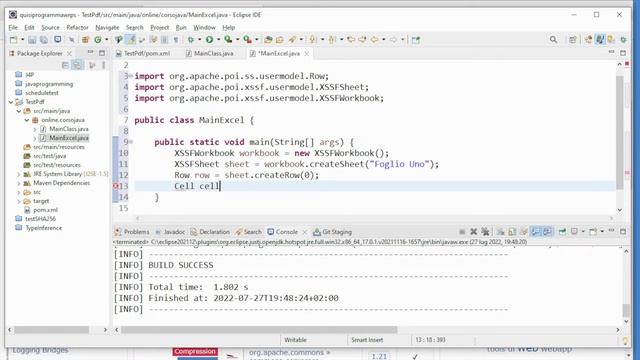Toggle Word Wrap in Console toolbar
The width and height of the screenshot is (640, 360).
pos(524,232)
